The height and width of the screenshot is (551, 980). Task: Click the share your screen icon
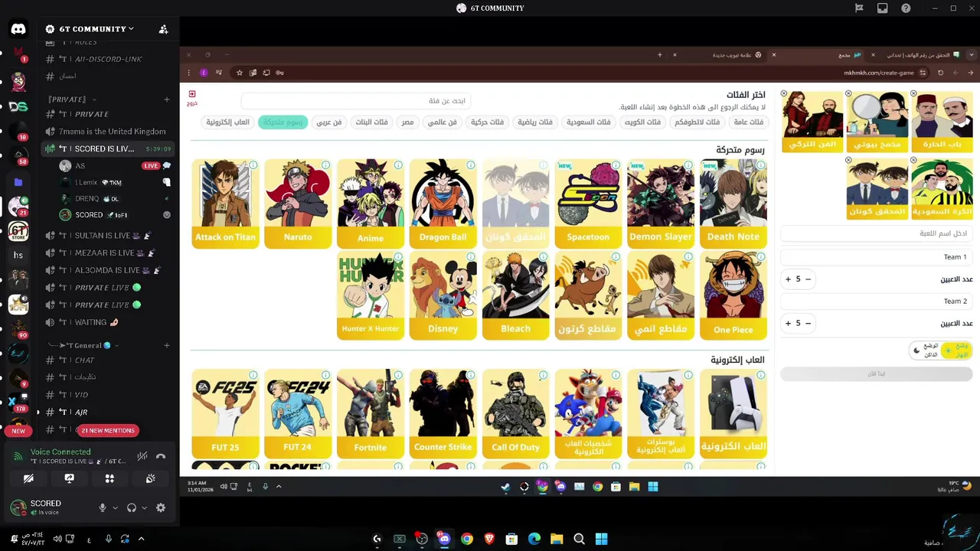click(69, 478)
